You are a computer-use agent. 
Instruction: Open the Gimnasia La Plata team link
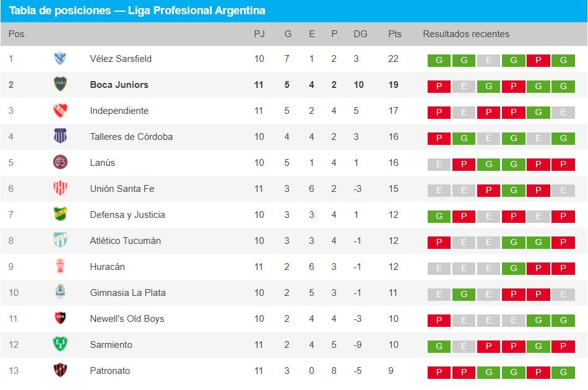(x=128, y=293)
